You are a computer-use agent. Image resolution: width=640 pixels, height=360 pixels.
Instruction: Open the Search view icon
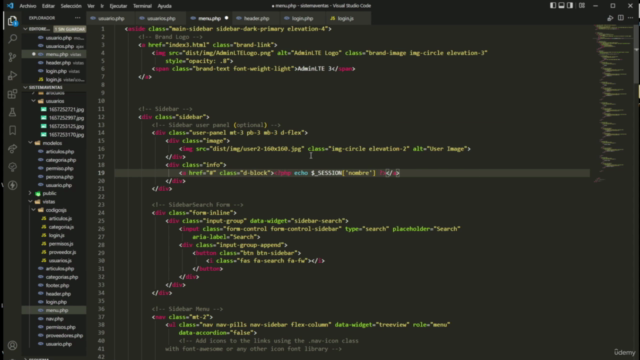point(12,39)
